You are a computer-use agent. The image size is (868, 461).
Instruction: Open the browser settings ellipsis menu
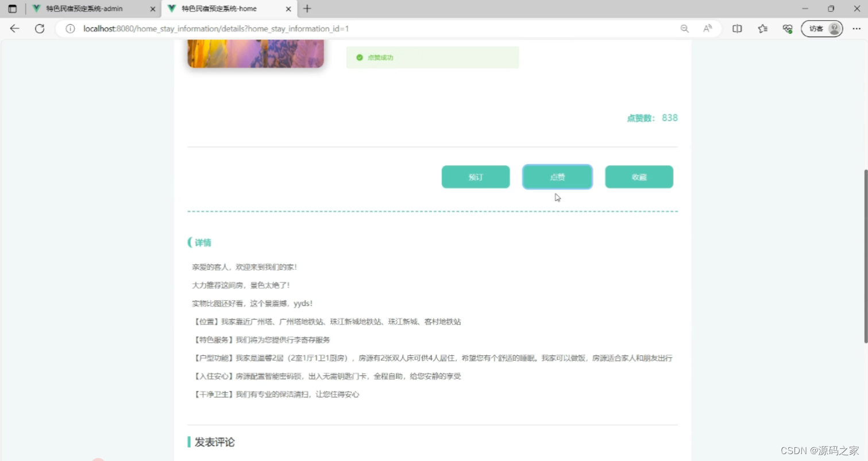tap(857, 29)
